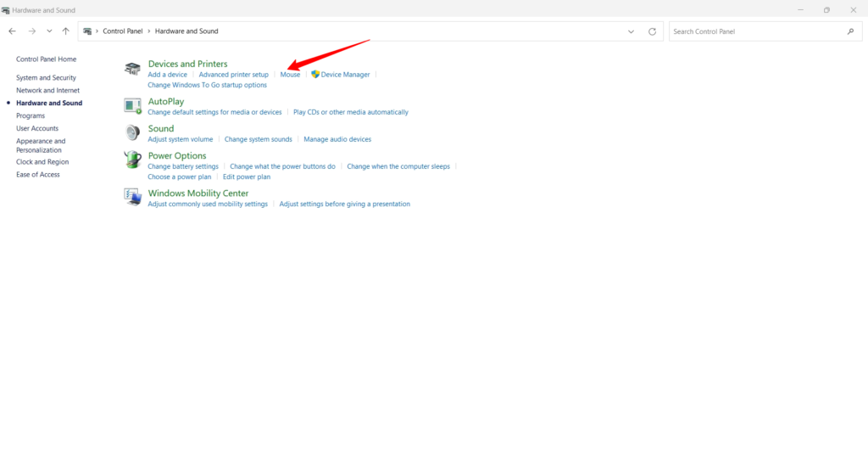The height and width of the screenshot is (465, 868).
Task: Click the Windows Mobility Center icon
Action: (x=132, y=197)
